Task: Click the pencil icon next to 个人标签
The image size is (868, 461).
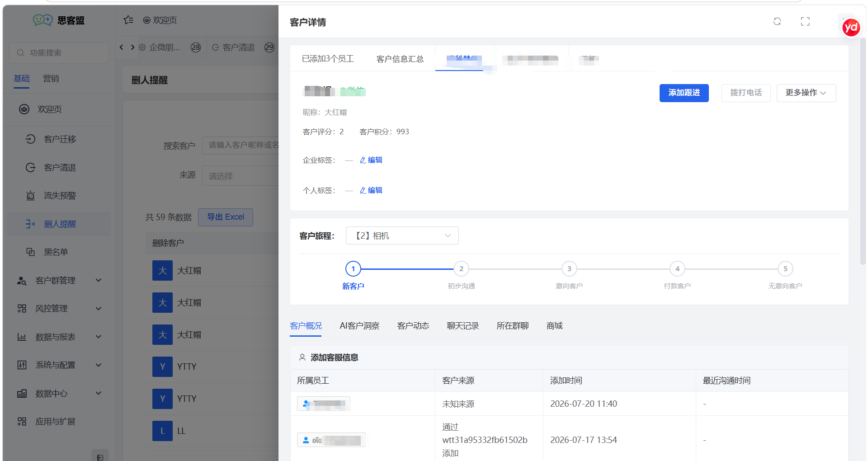Action: coord(363,190)
